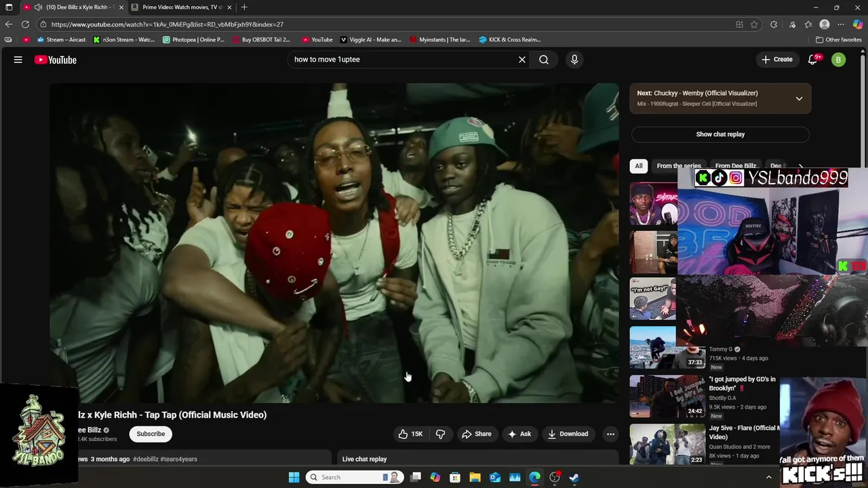The width and height of the screenshot is (868, 488).
Task: Click the Windows taskbar search box
Action: click(x=353, y=477)
